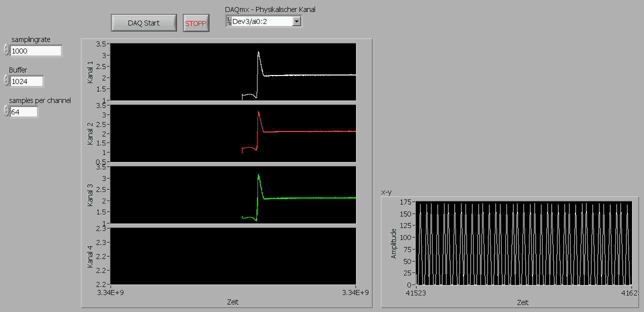Click the Zeit label under the Kanal charts
644x312 pixels.
coord(232,302)
